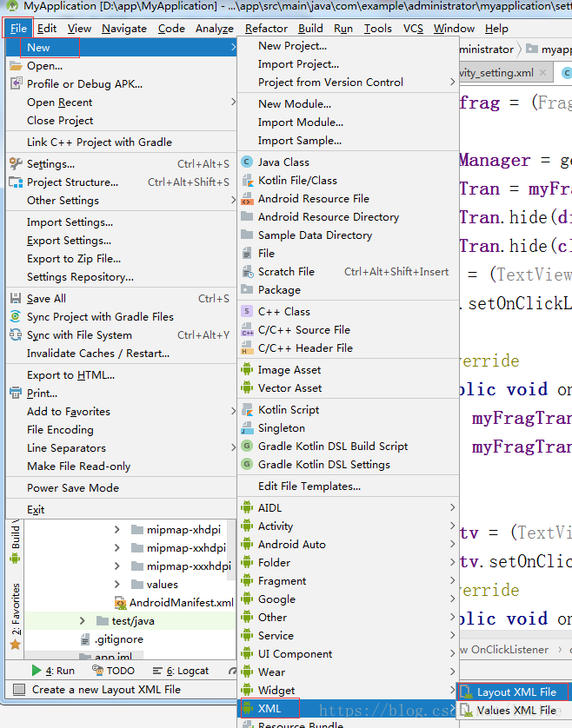572x728 pixels.
Task: Choose New Project... from the submenu
Action: pyautogui.click(x=348, y=45)
